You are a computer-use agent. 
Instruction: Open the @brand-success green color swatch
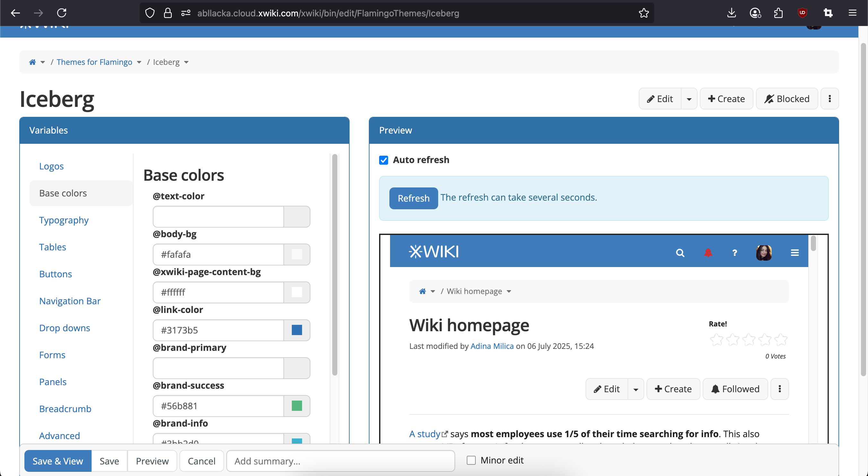coord(297,406)
